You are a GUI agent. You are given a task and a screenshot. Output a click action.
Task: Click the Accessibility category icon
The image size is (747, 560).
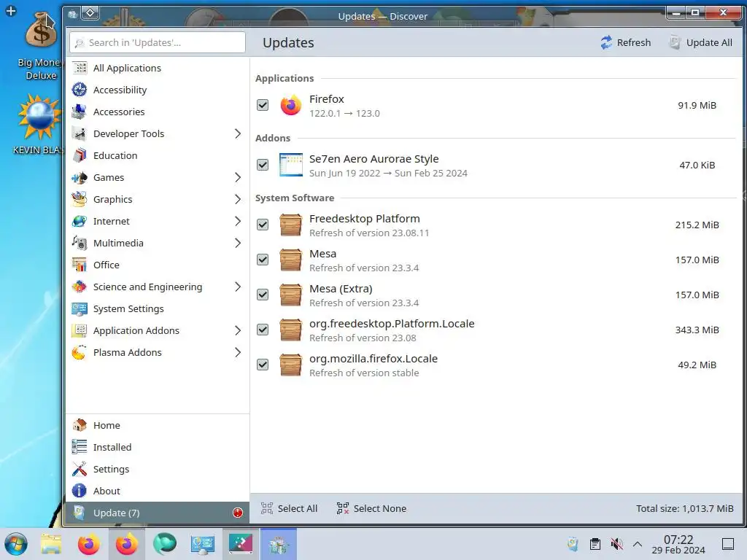[79, 90]
